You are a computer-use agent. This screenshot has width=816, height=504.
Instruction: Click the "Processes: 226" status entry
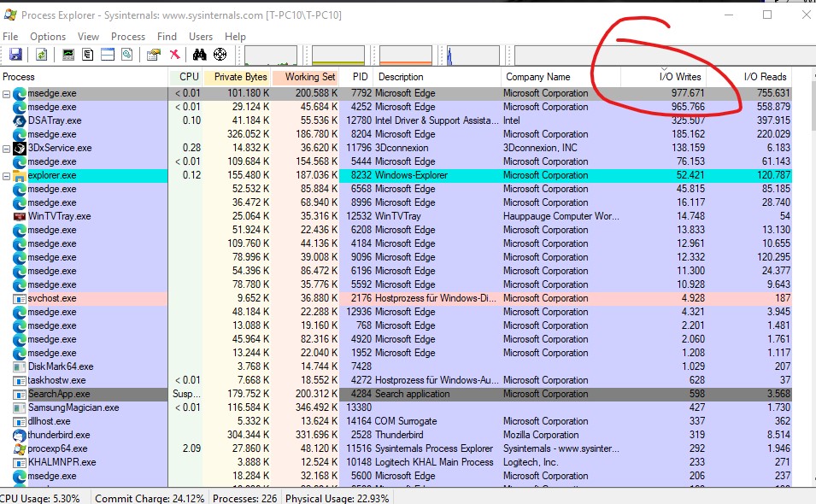tap(244, 498)
